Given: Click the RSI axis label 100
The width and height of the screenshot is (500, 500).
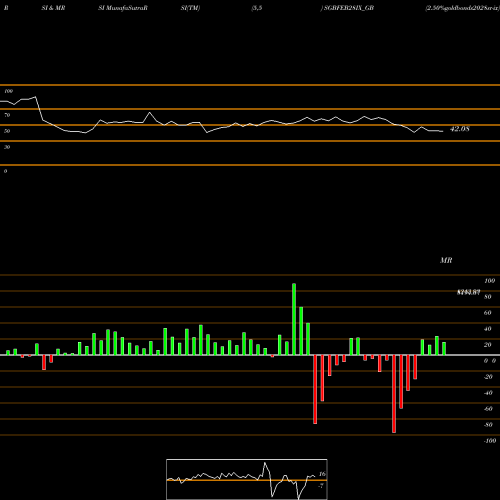Looking at the screenshot, I should pos(9,91).
